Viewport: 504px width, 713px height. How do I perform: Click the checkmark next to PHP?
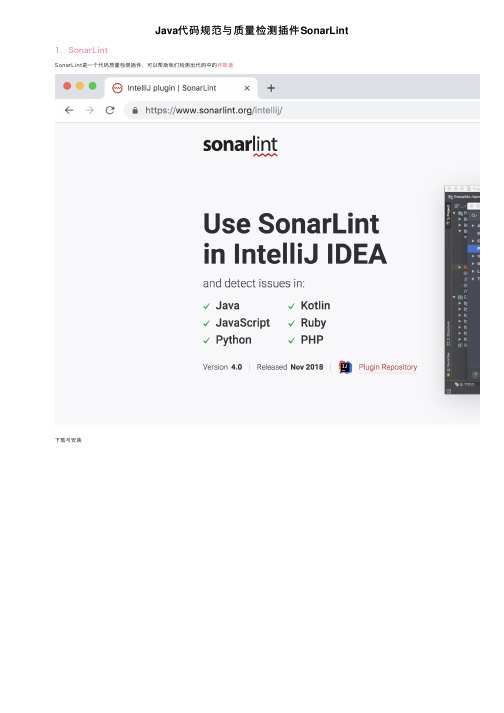point(292,341)
